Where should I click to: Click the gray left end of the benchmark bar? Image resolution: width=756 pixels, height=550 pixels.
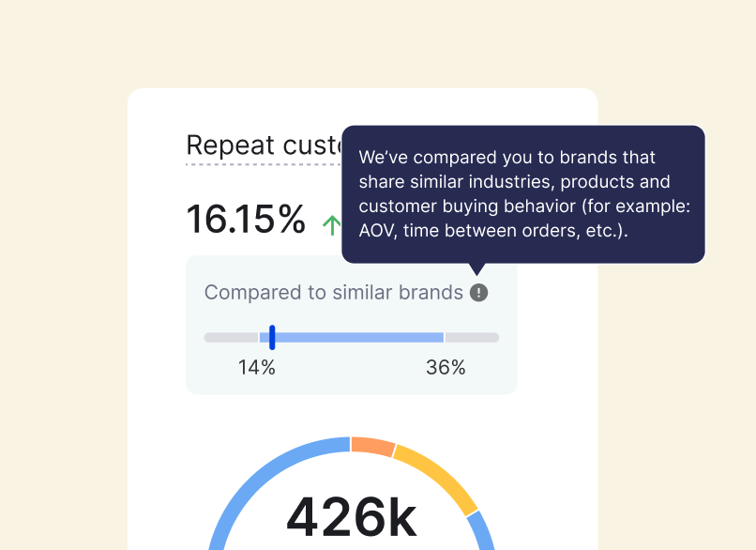[231, 337]
